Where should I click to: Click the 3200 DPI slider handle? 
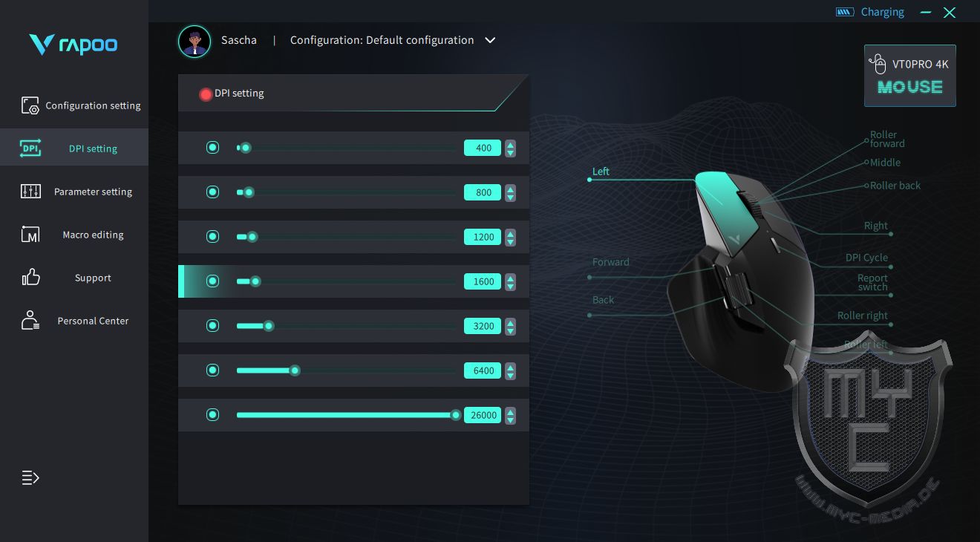pos(269,326)
